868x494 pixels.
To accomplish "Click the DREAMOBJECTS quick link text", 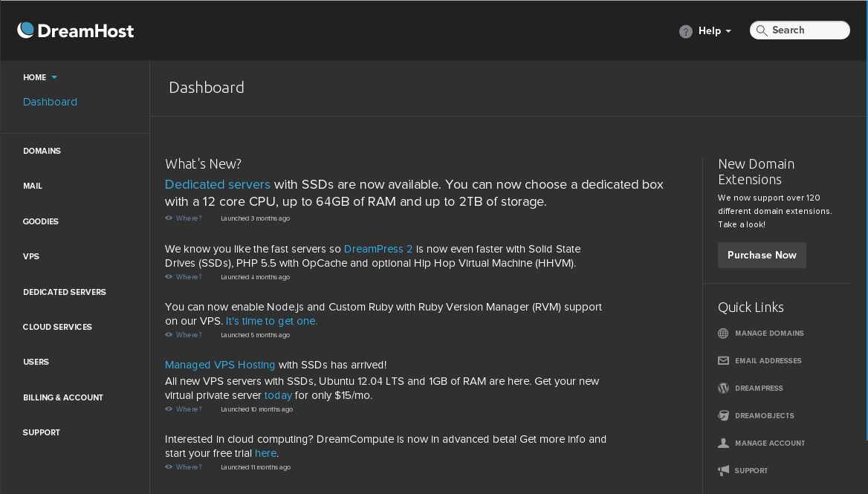I will pos(765,415).
